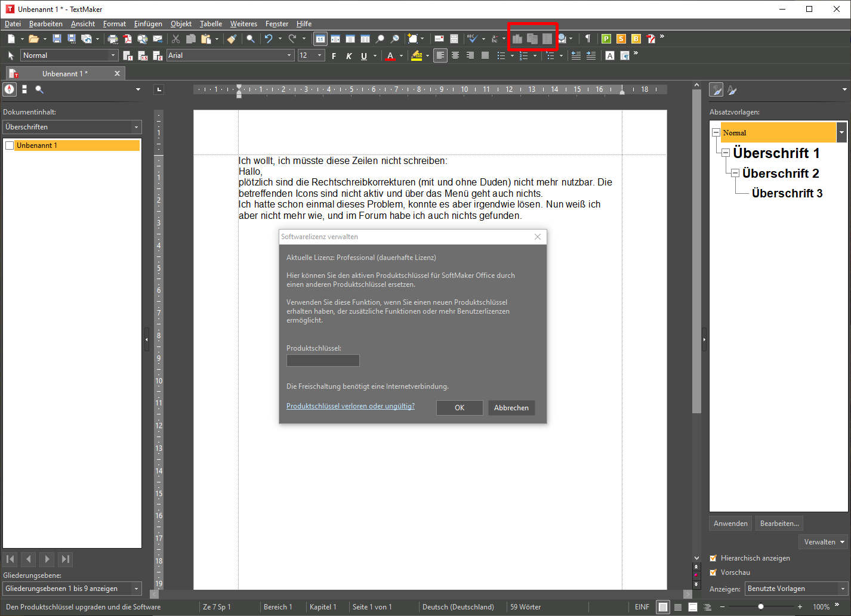The width and height of the screenshot is (851, 616).
Task: Justify the paragraph text
Action: [485, 55]
